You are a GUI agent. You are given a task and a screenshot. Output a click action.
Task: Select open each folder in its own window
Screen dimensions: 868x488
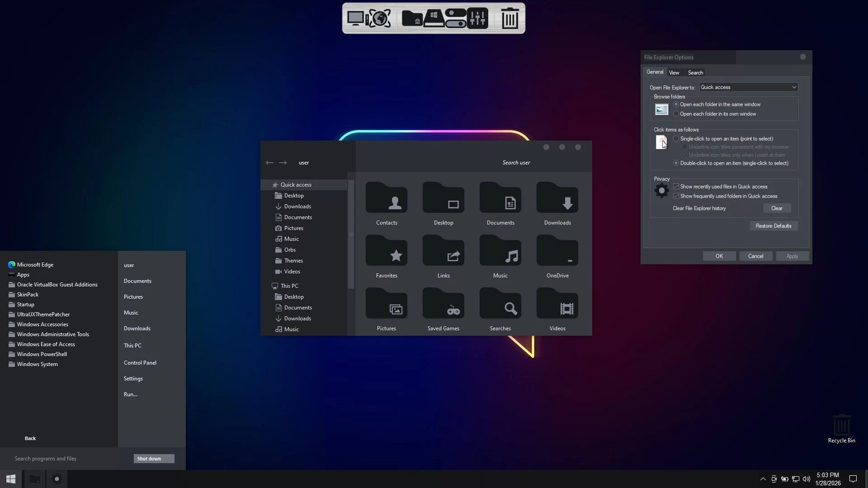coord(676,114)
